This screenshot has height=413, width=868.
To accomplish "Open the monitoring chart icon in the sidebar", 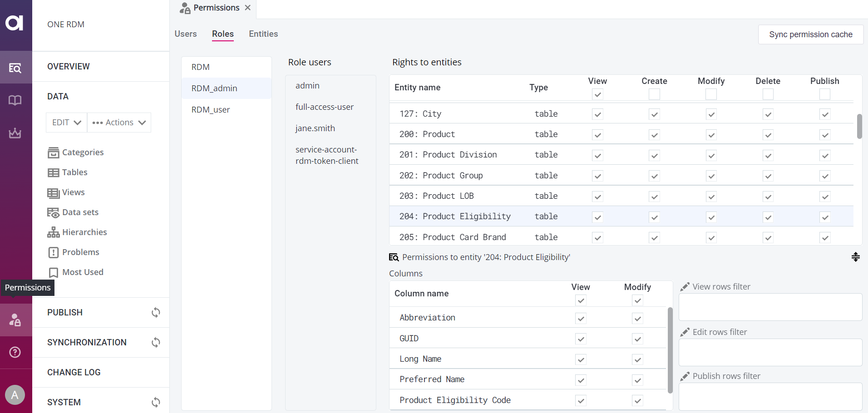I will point(15,133).
